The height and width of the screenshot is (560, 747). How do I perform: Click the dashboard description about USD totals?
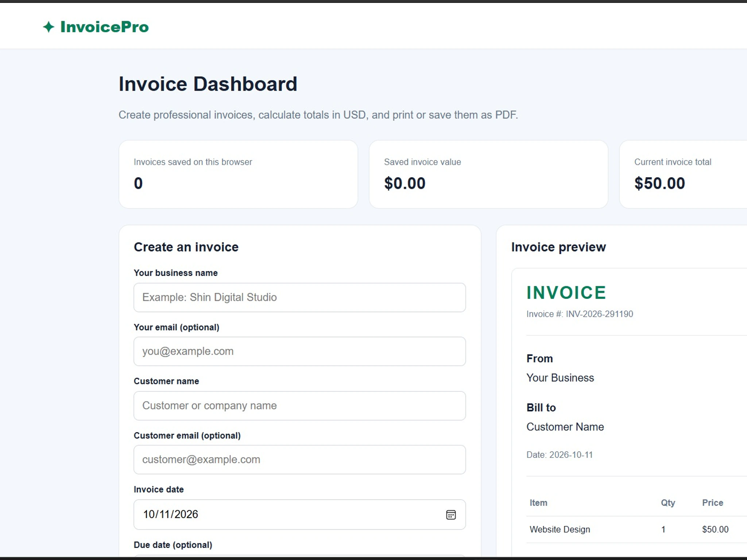318,115
